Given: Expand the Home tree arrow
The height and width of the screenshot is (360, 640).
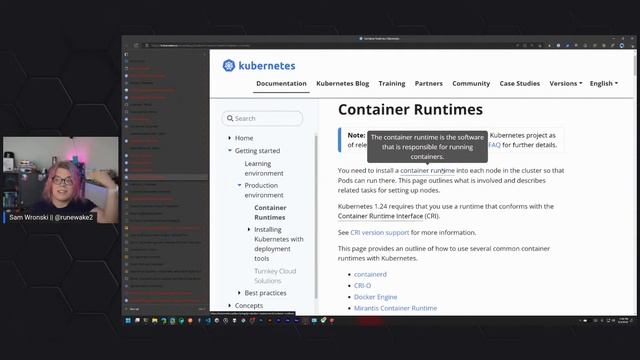Looking at the screenshot, I should point(229,138).
